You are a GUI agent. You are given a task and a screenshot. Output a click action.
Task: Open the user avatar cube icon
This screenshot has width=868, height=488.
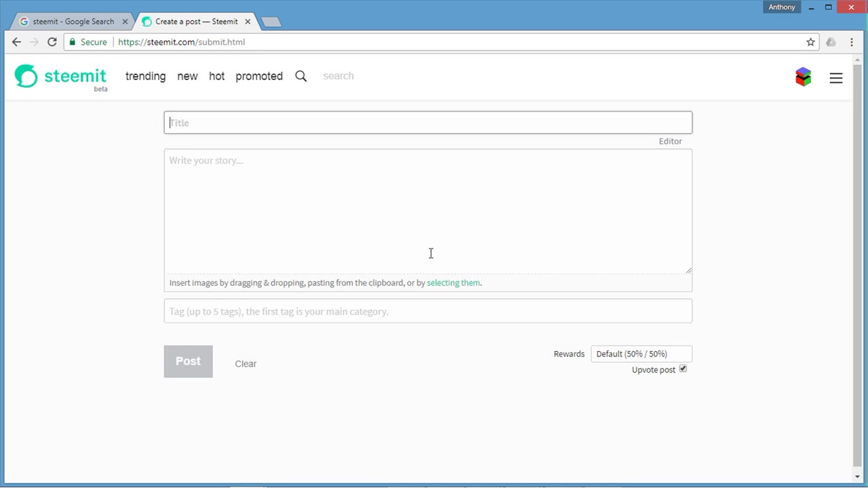pyautogui.click(x=803, y=77)
